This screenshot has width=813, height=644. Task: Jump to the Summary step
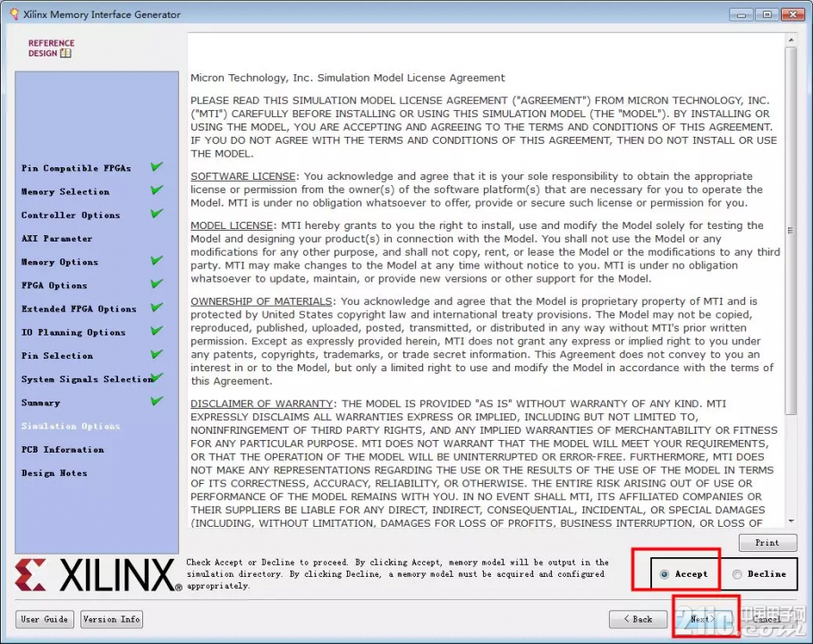pyautogui.click(x=41, y=402)
